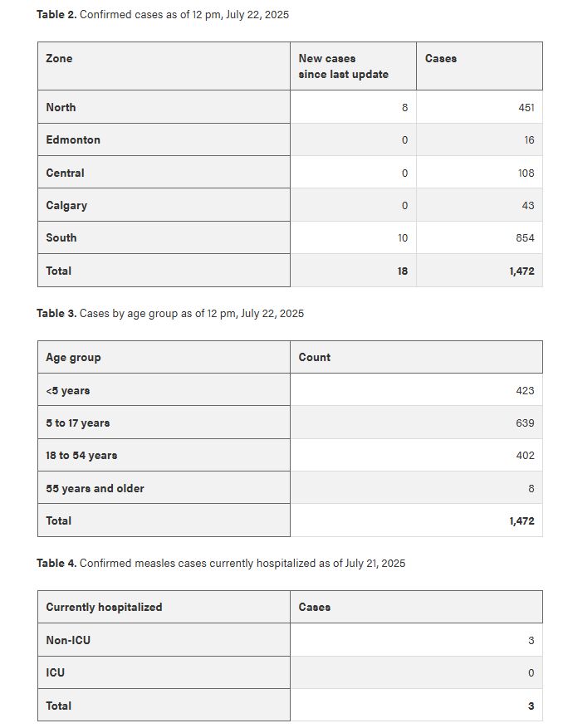Screen dimensions: 568x728
Task: Select the 5 to 17 years row
Action: click(78, 423)
